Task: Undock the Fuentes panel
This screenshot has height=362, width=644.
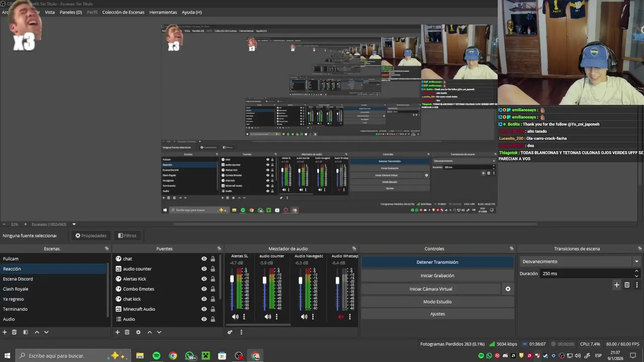Action: coord(219,249)
